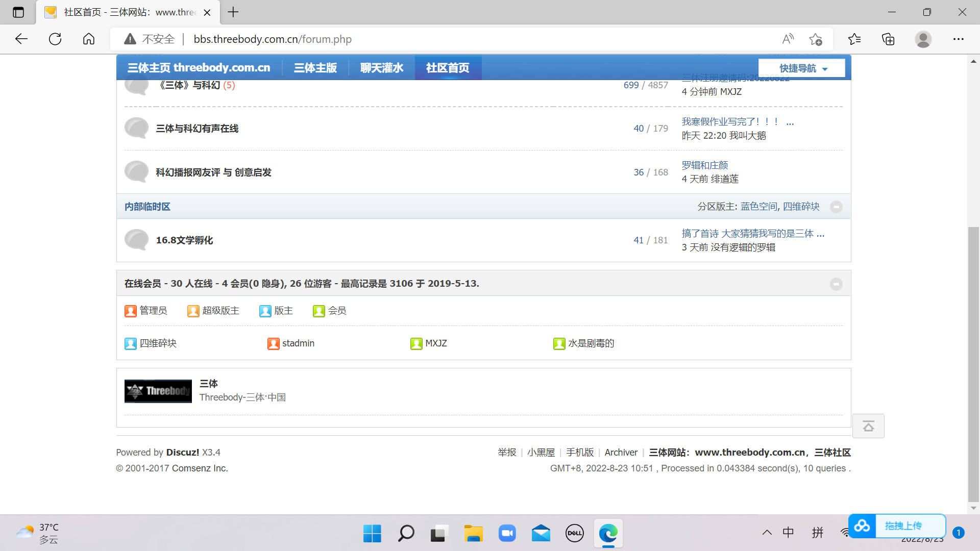Open Windows Start menu
980x551 pixels.
click(x=372, y=534)
